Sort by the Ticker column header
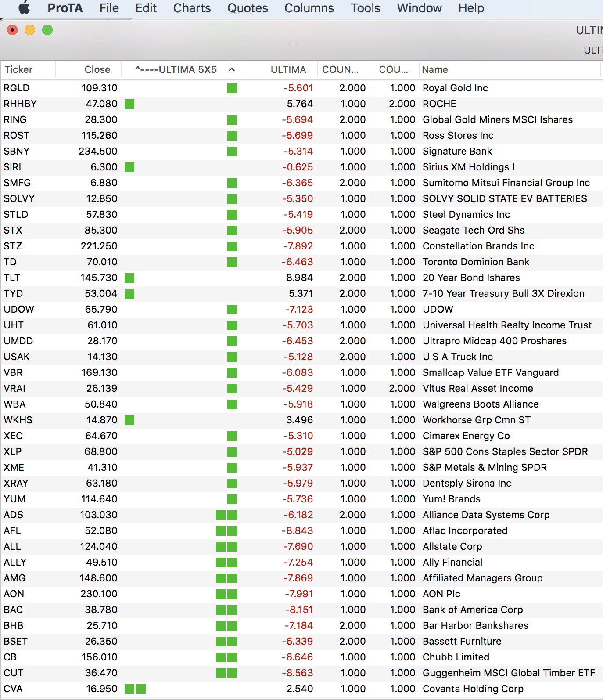Screen dimensions: 603x700 pos(28,69)
